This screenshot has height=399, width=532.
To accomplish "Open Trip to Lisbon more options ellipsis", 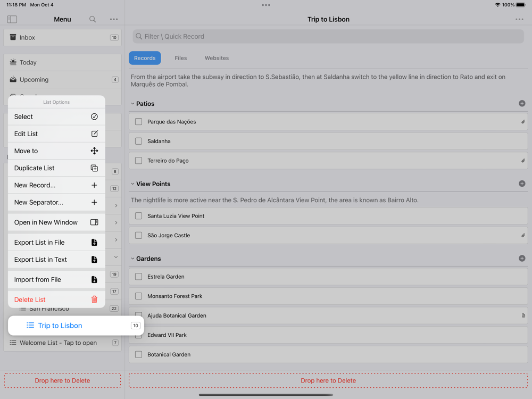I will coord(519,19).
